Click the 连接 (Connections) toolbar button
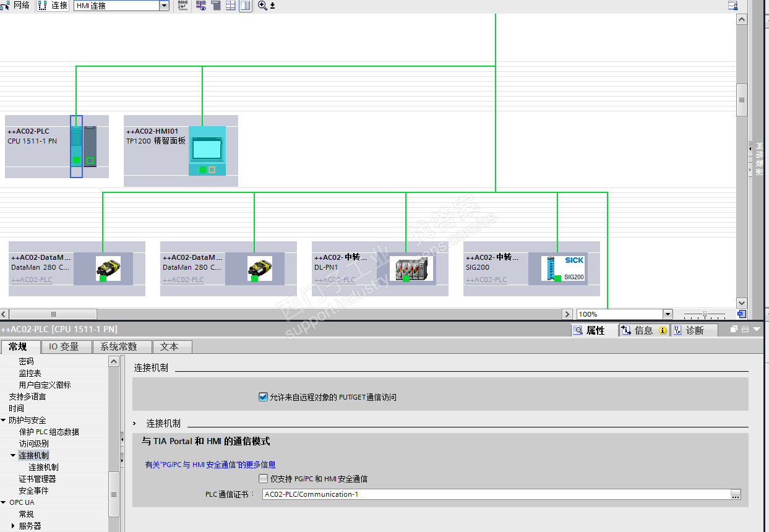Viewport: 769px width, 532px height. [x=53, y=6]
